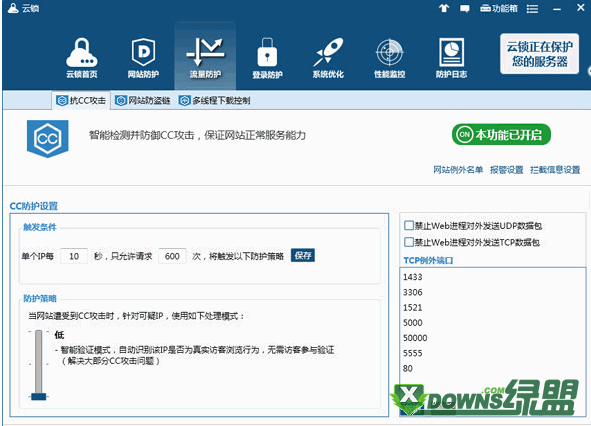This screenshot has height=426, width=591.
Task: Click the large CC hexagon icon
Action: [x=47, y=139]
